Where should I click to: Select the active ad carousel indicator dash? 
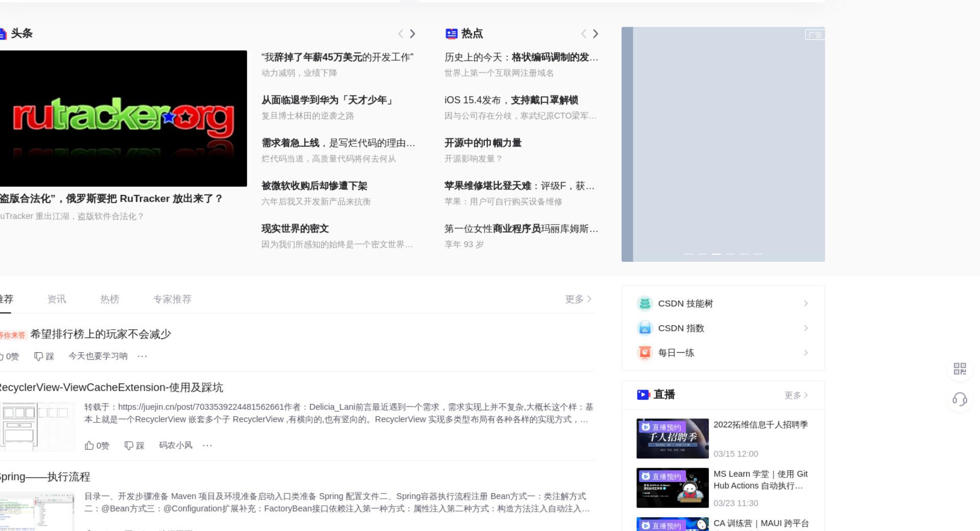pyautogui.click(x=717, y=254)
